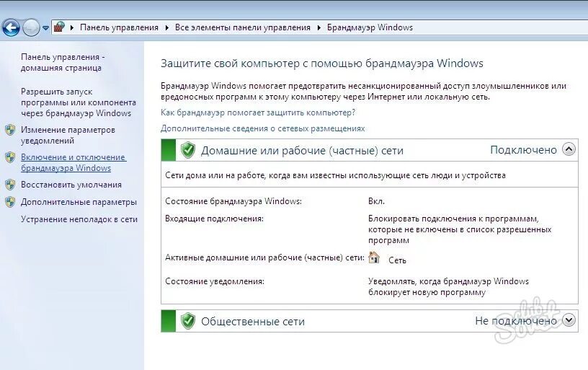Click the Сеть active network name
The image size is (588, 370).
tap(398, 260)
